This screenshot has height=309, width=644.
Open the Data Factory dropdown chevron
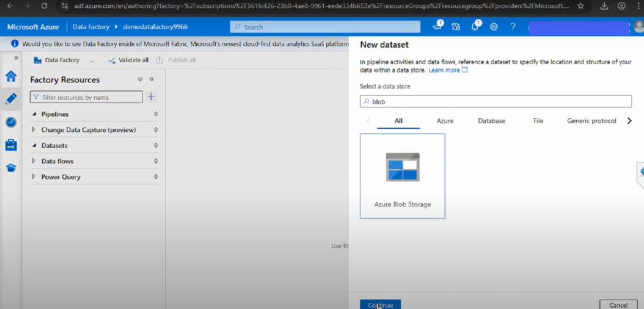[x=92, y=61]
